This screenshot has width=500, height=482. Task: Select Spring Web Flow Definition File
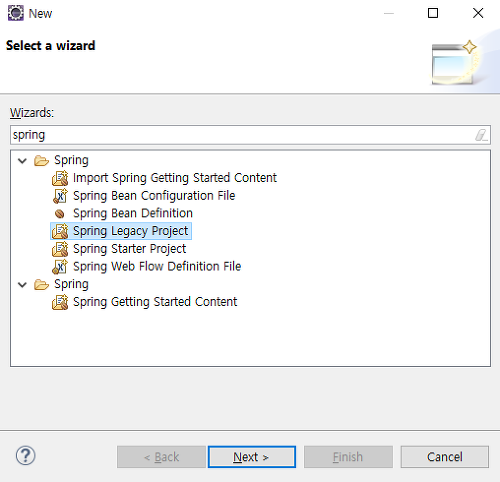point(157,267)
